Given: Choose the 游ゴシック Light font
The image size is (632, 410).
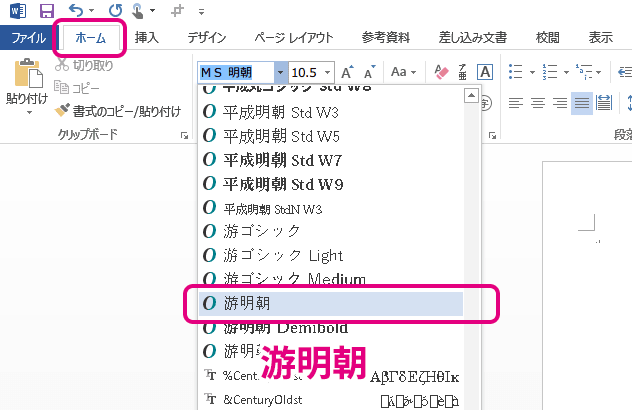Looking at the screenshot, I should click(x=331, y=255).
